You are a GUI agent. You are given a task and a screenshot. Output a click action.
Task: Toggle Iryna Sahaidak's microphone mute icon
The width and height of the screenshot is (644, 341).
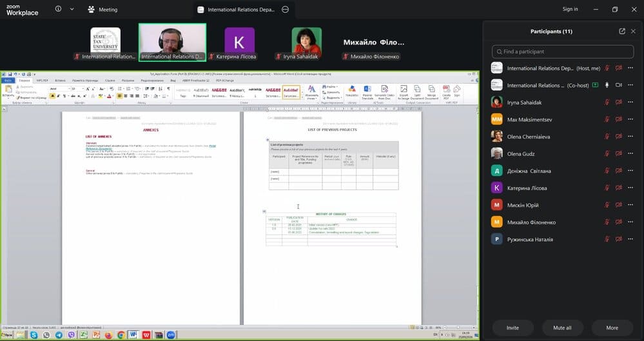[607, 102]
